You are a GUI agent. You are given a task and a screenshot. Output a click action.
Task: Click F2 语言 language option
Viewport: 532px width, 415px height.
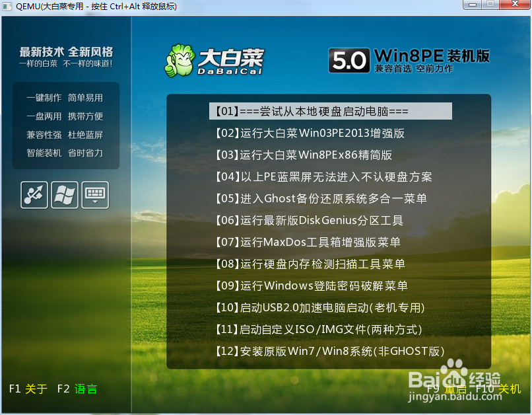click(x=77, y=389)
